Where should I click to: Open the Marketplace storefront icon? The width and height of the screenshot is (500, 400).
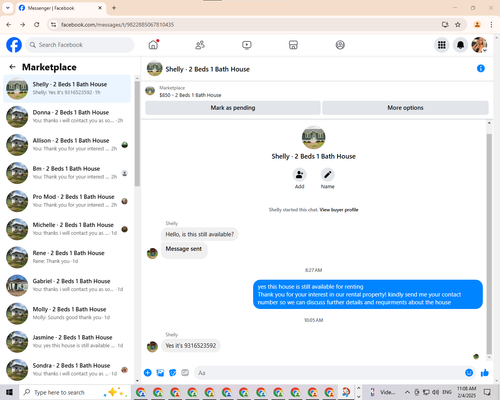point(293,45)
